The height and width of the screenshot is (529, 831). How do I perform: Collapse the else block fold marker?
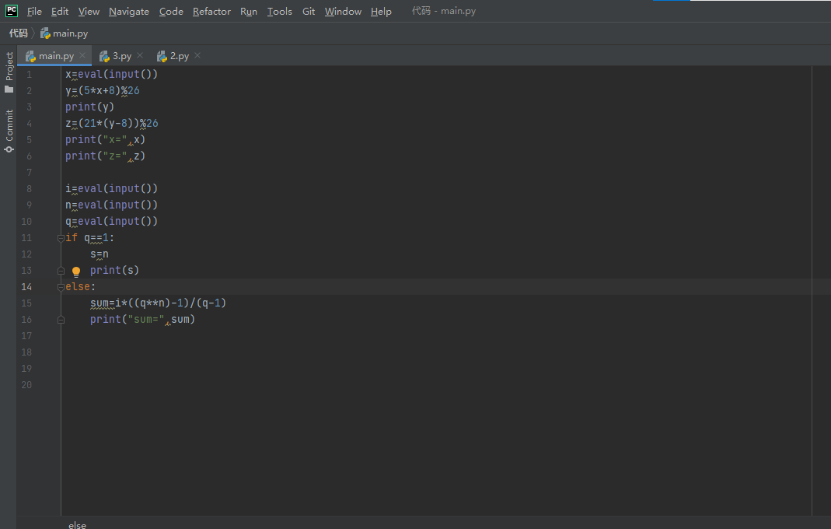pos(61,287)
